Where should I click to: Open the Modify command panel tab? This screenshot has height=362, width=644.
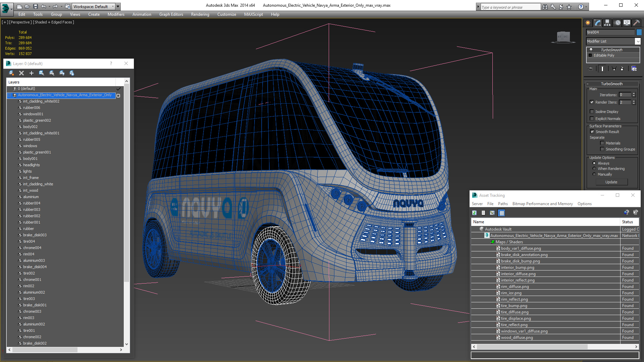coord(598,23)
